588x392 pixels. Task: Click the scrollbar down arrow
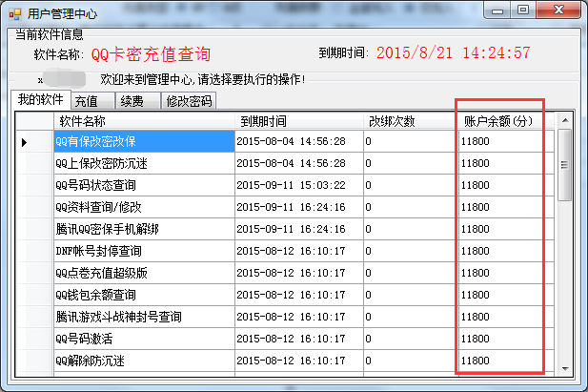point(565,369)
